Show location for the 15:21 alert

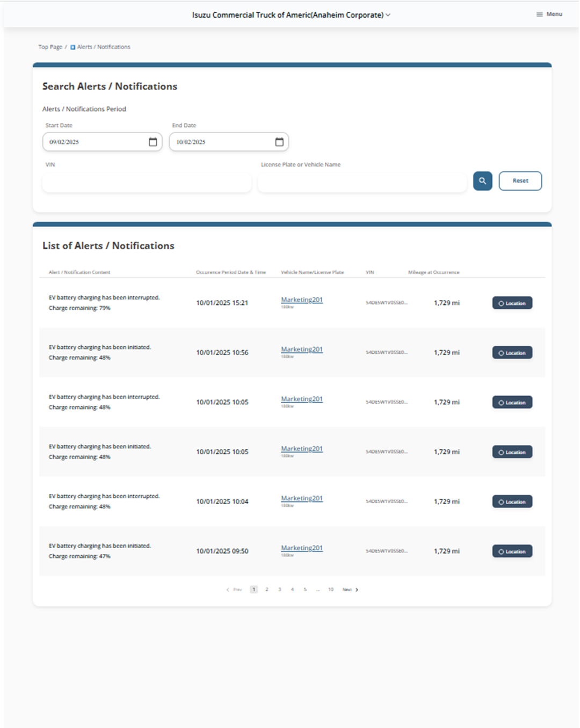point(512,303)
